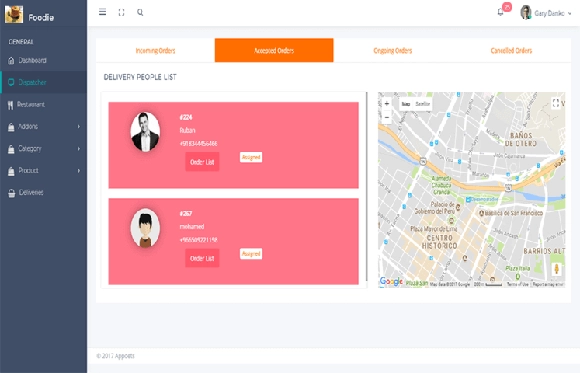580x373 pixels.
Task: Expand the Category submenu arrow
Action: tap(78, 149)
